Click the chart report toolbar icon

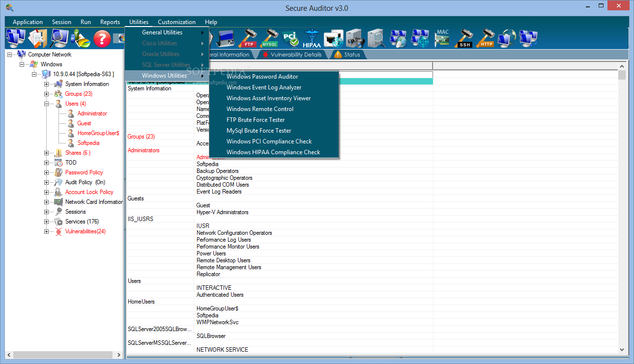tap(81, 38)
